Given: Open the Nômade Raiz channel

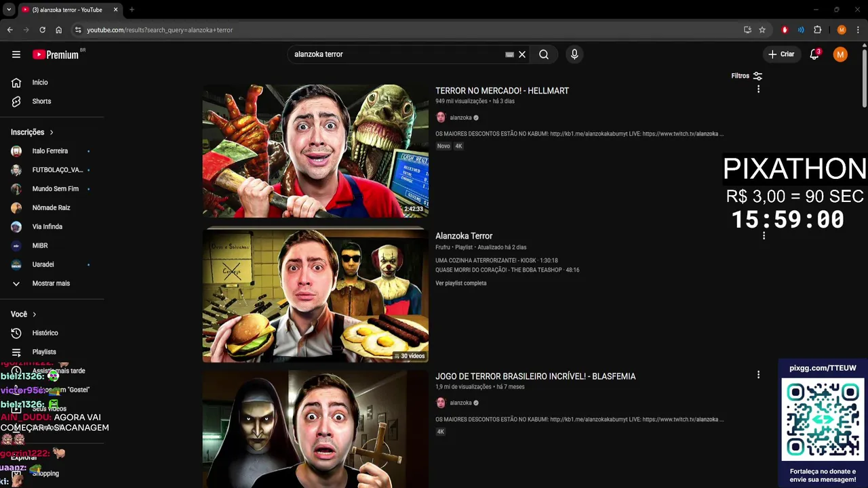Looking at the screenshot, I should [52, 208].
